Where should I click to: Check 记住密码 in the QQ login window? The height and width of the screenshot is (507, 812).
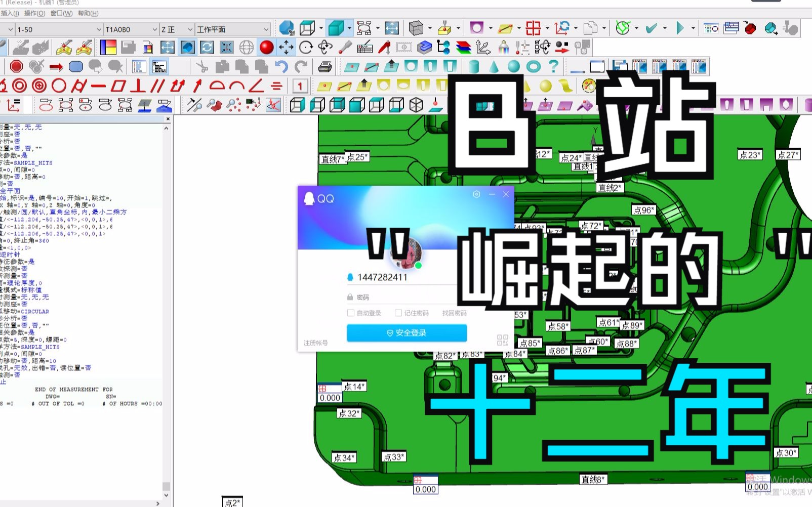[398, 313]
